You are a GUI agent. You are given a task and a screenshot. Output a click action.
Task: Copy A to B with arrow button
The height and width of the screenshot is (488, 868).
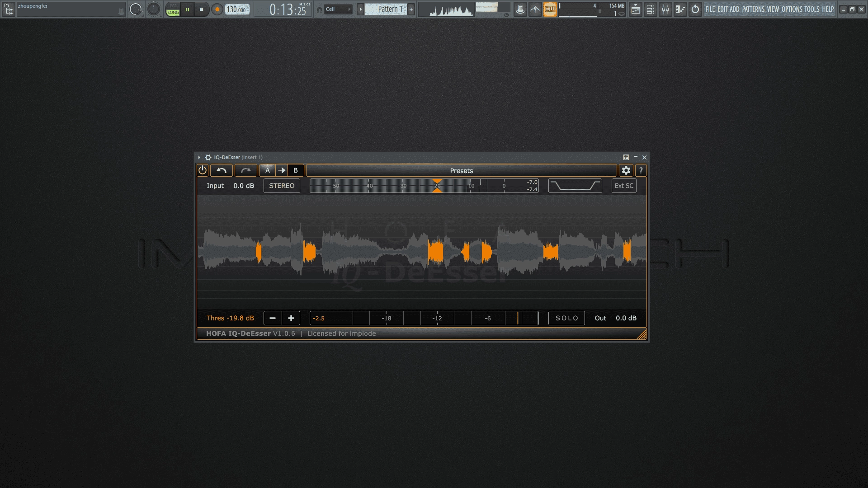[x=282, y=170]
